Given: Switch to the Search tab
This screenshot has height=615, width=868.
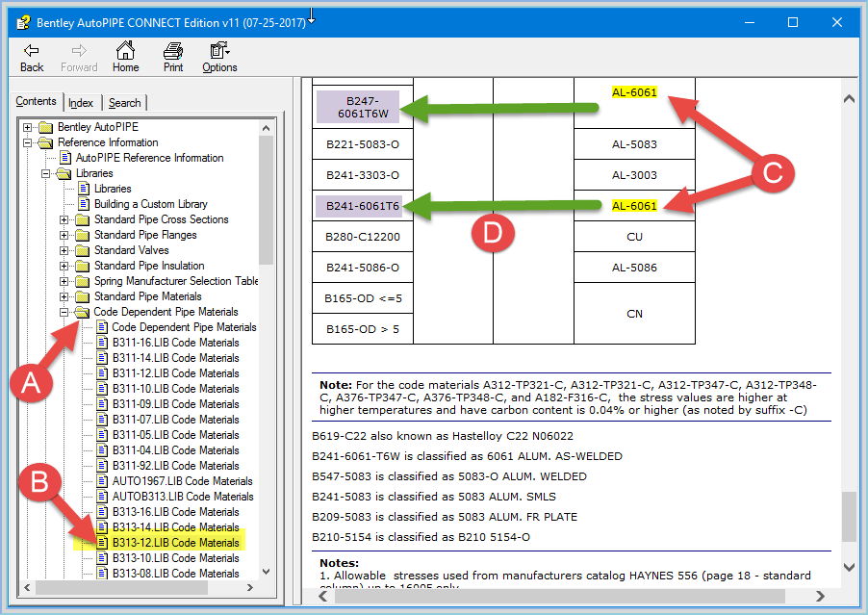Looking at the screenshot, I should [x=124, y=103].
